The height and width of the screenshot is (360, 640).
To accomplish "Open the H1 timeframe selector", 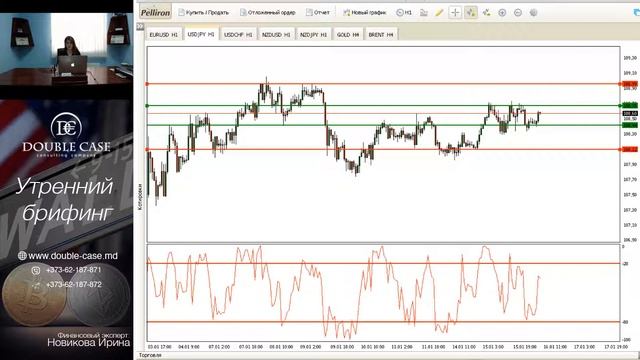I will [404, 13].
